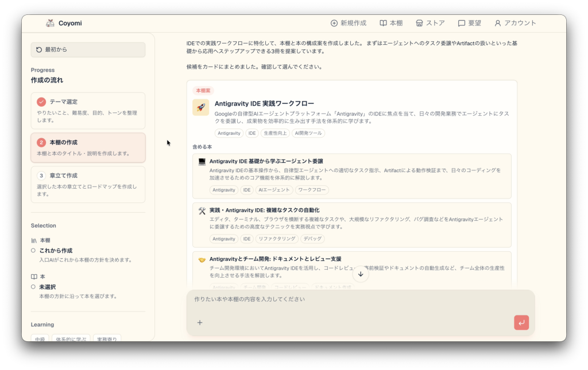Go to 本棚 in the top navigation
This screenshot has height=370, width=588.
point(391,23)
